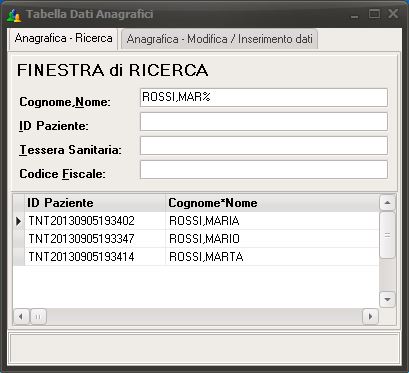Select patient ID TNT20130905193402
The height and width of the screenshot is (373, 409).
coord(95,221)
